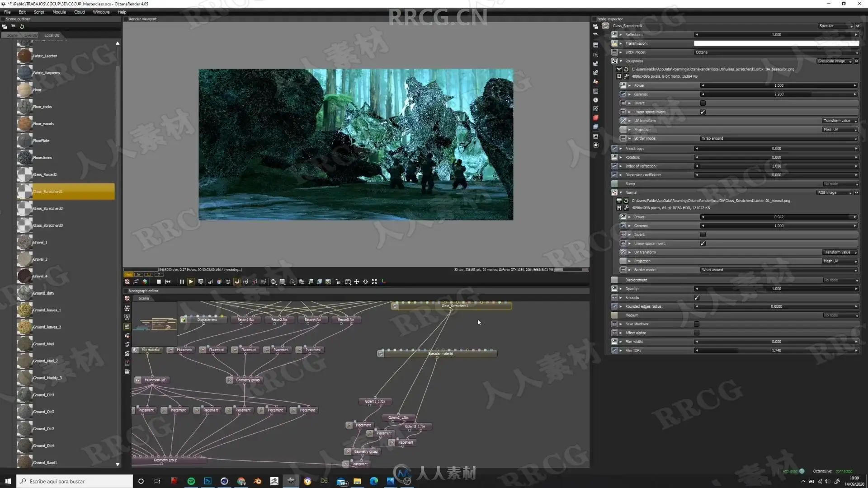The image size is (868, 488).
Task: Click the Windows search box
Action: coord(75,481)
